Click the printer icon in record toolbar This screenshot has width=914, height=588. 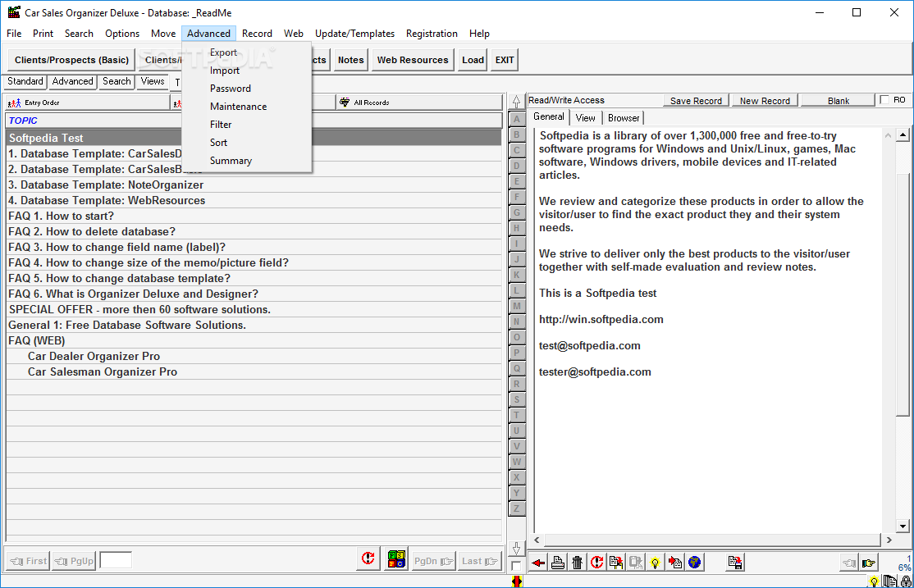(x=558, y=563)
